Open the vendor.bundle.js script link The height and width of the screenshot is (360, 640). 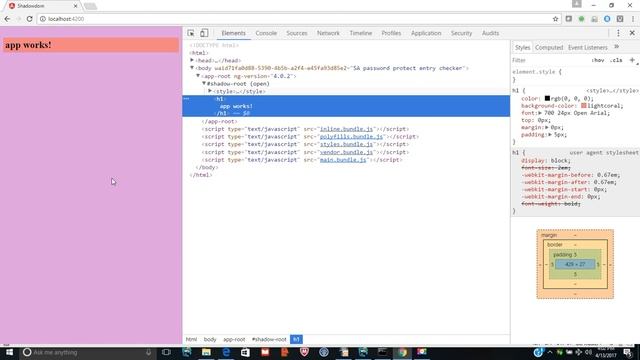(x=346, y=152)
